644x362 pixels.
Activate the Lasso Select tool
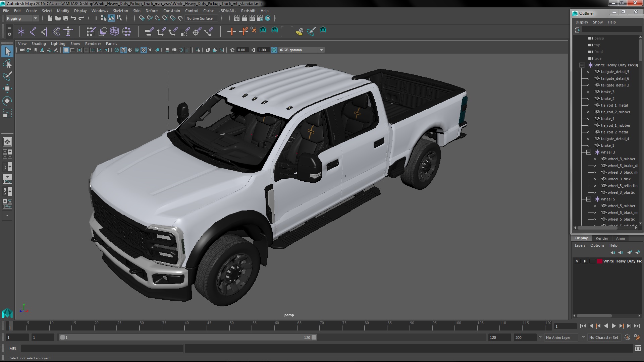[7, 64]
